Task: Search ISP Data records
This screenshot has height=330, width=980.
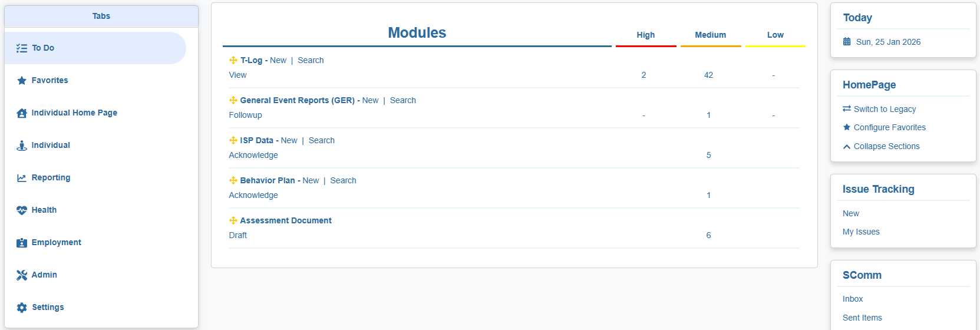Action: [321, 140]
